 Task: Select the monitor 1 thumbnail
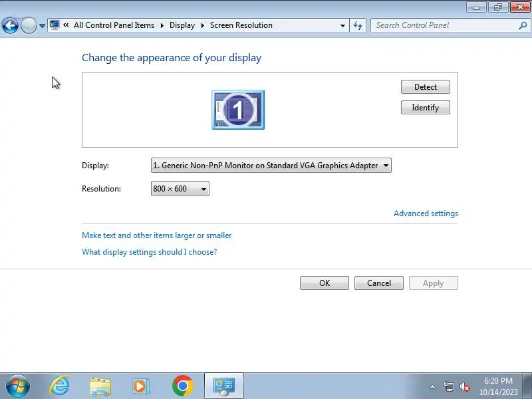pos(238,110)
